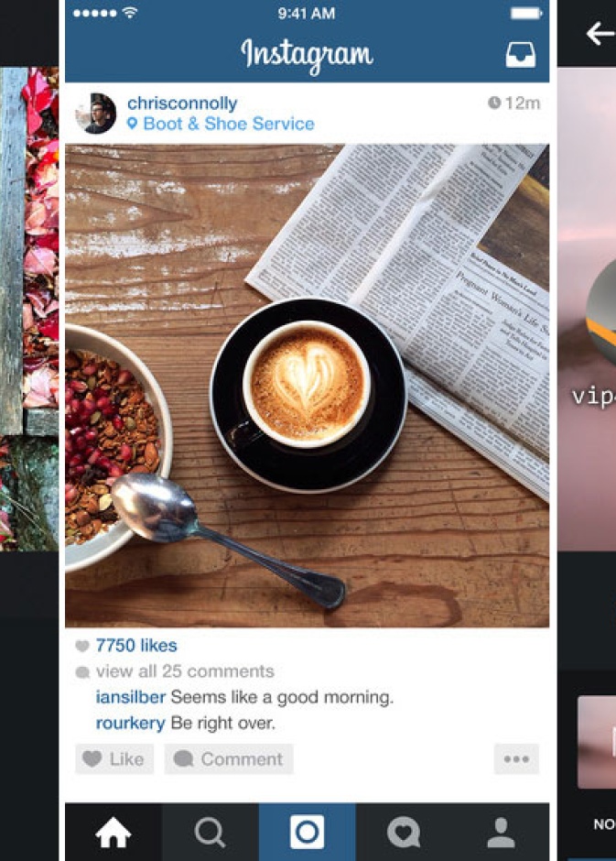The image size is (616, 861).
Task: Tap the Instagram logo header
Action: [308, 54]
